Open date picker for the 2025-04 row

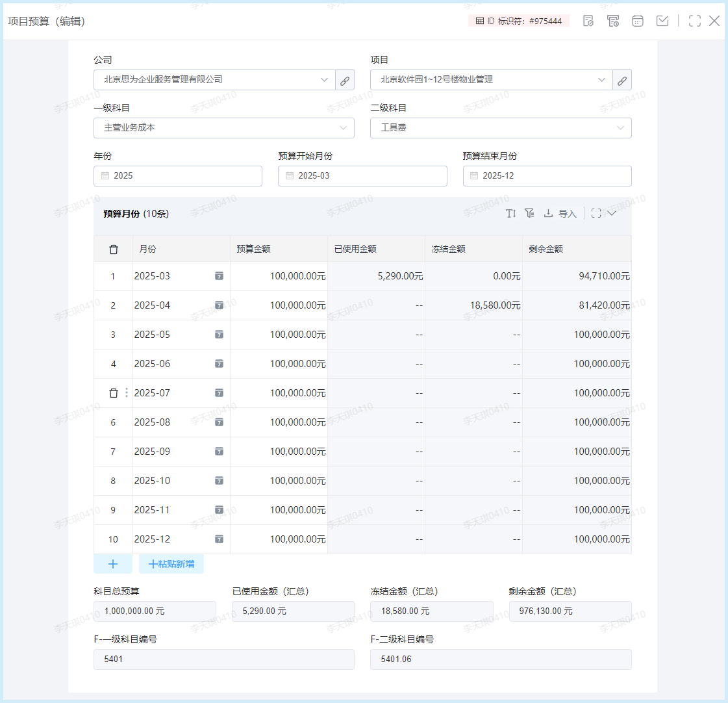coord(219,305)
